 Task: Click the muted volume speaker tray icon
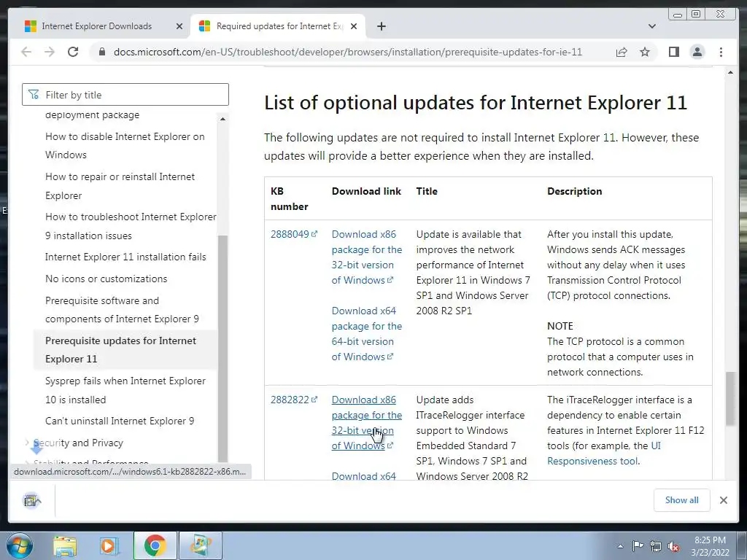coord(673,546)
